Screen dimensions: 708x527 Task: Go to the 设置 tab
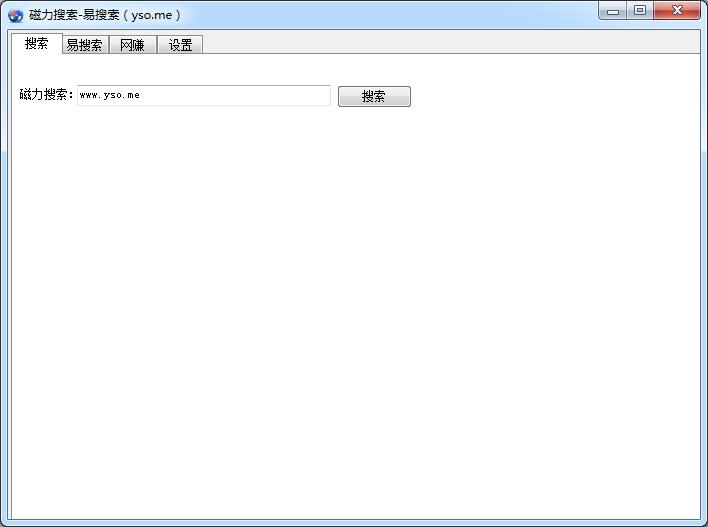180,45
